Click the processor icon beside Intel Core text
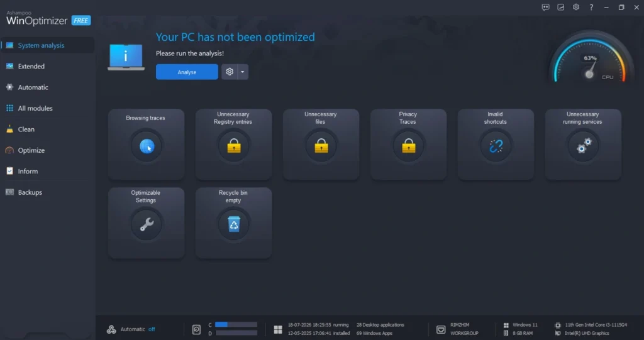 point(557,325)
